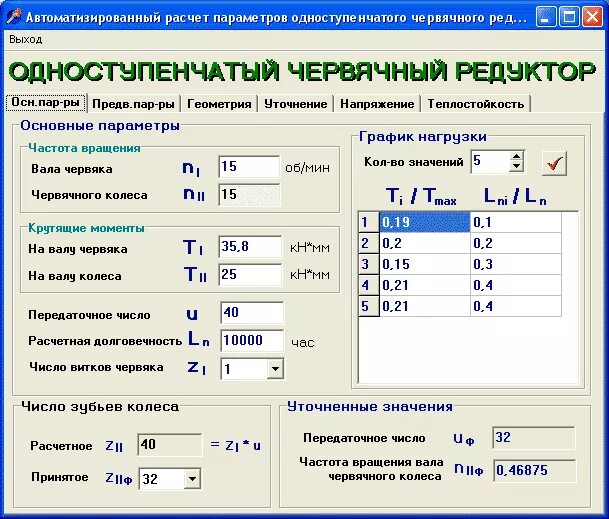The image size is (609, 519).
Task: Click row header 4 in load table
Action: click(368, 285)
